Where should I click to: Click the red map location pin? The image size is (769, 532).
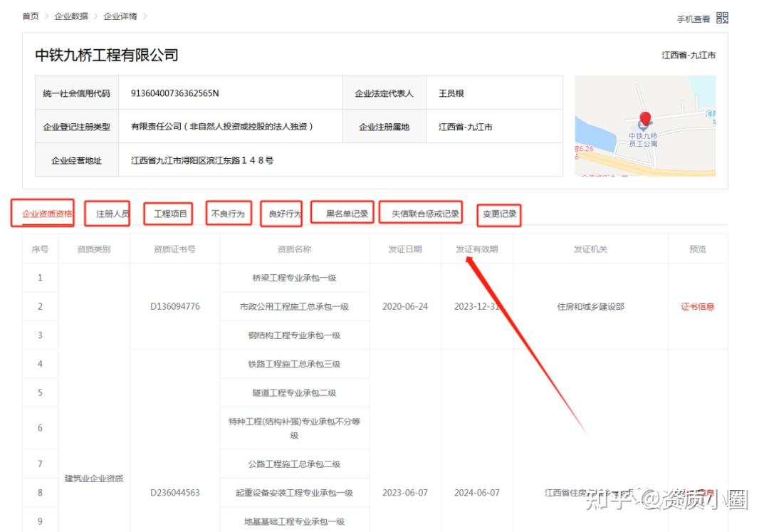tap(645, 119)
